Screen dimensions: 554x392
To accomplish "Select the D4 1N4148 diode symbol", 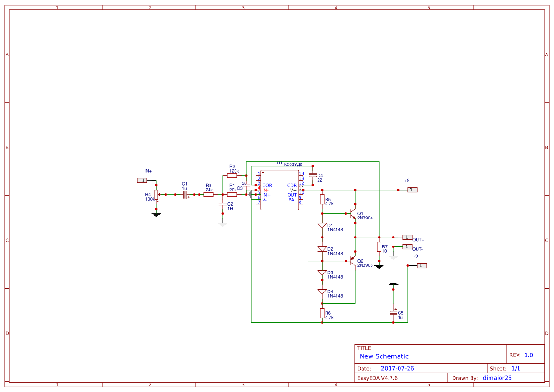I will pos(321,292).
